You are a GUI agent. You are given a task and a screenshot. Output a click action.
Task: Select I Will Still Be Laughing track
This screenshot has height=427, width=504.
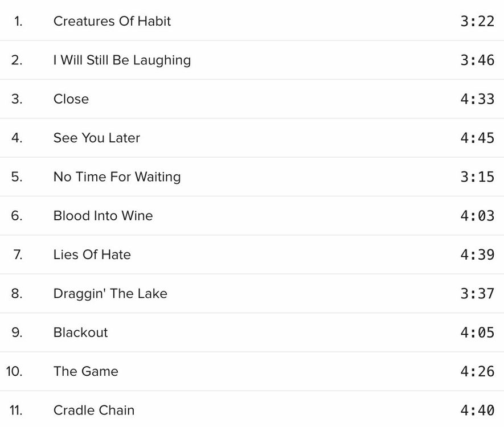122,60
